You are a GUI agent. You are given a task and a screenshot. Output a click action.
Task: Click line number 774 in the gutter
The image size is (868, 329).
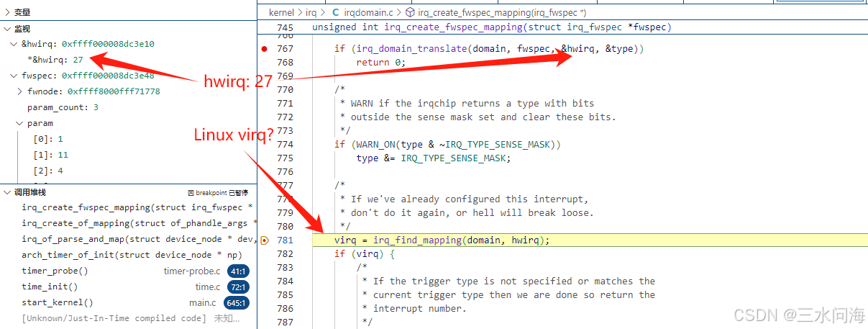(285, 145)
